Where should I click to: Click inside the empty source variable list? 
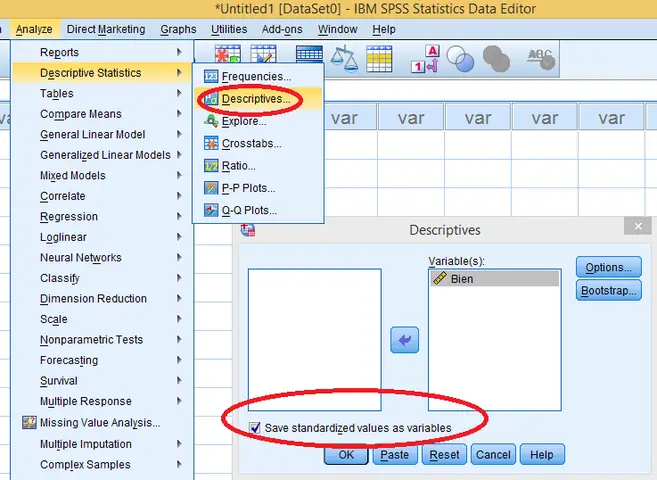click(x=315, y=340)
